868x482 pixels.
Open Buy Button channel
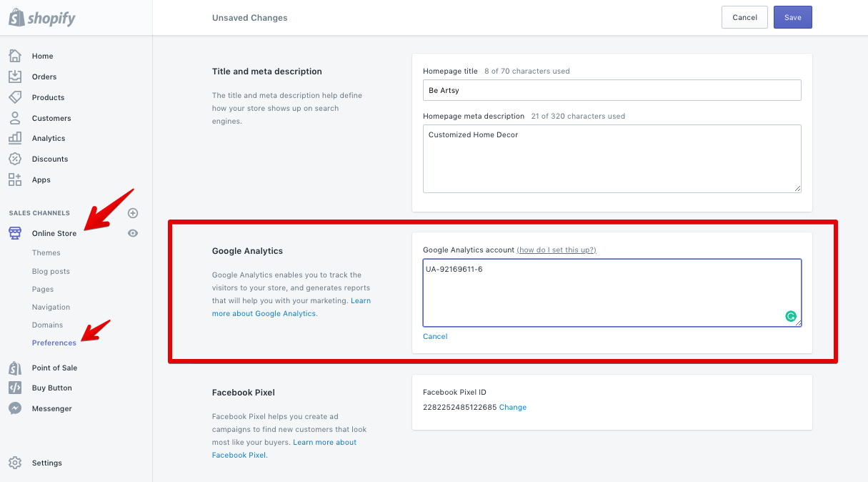[x=52, y=388]
